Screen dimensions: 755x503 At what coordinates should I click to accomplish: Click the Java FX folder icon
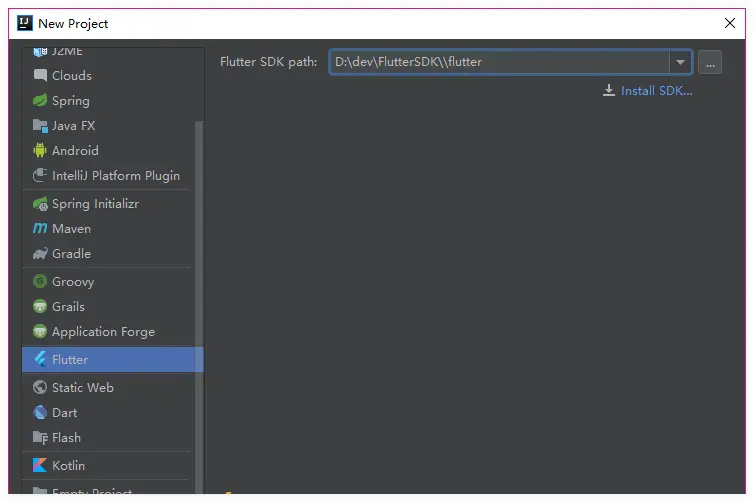[40, 126]
